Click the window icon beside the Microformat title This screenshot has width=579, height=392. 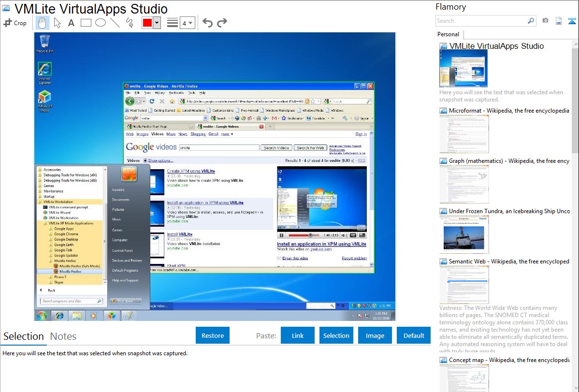(x=443, y=111)
